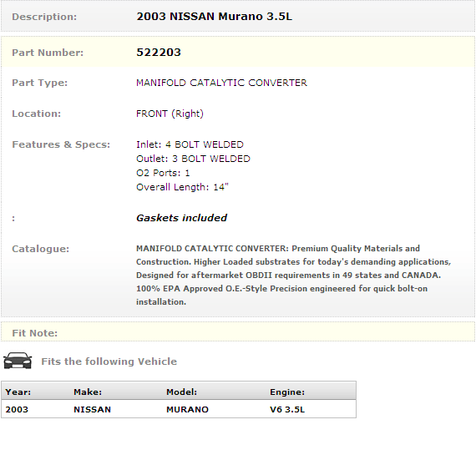Click the Fit Note row
The width and height of the screenshot is (476, 455).
click(x=238, y=332)
